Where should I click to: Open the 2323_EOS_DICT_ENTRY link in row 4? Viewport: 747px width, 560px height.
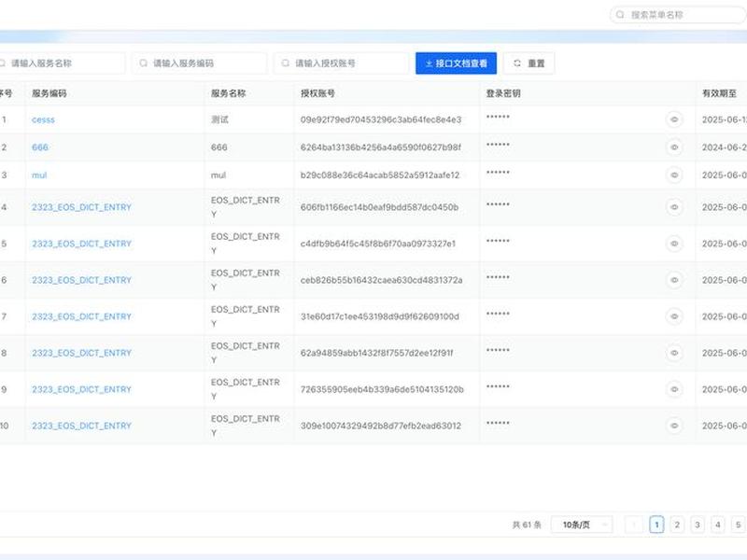pyautogui.click(x=81, y=207)
